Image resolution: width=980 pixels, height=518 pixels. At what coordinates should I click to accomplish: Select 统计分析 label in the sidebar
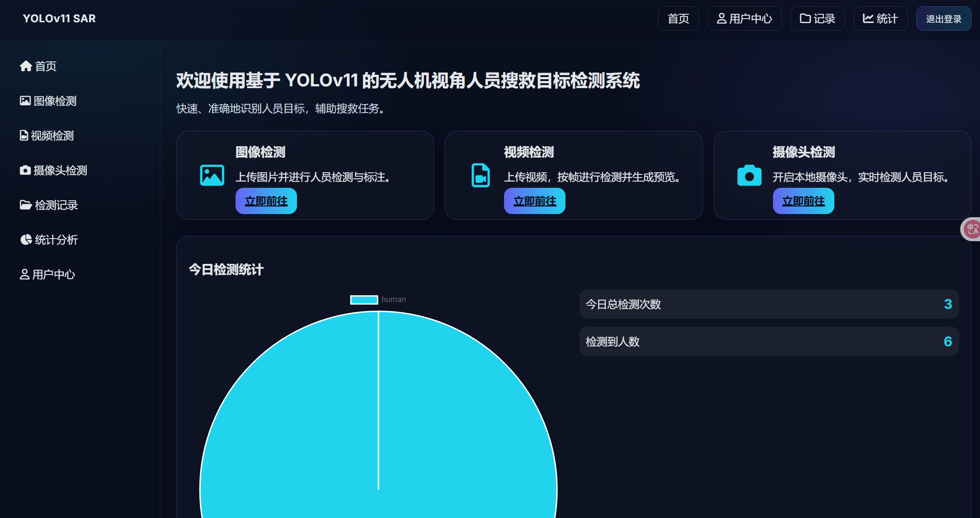tap(57, 240)
